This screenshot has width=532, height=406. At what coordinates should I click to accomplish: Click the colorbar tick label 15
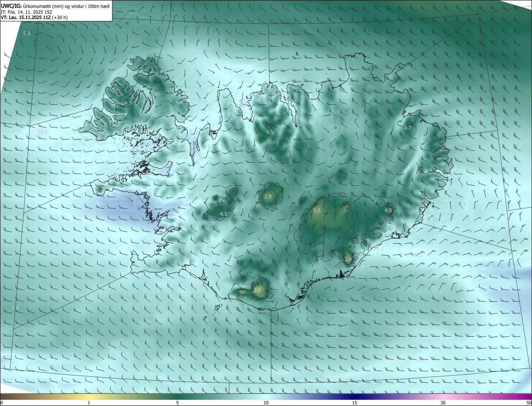coord(355,403)
